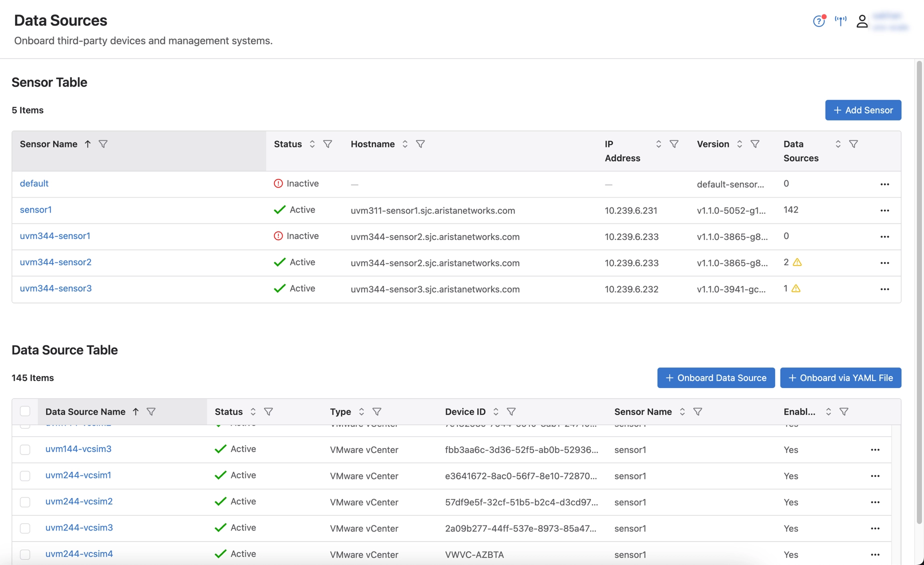924x565 pixels.
Task: Check the box for uvm244-vcsim2
Action: tap(25, 502)
